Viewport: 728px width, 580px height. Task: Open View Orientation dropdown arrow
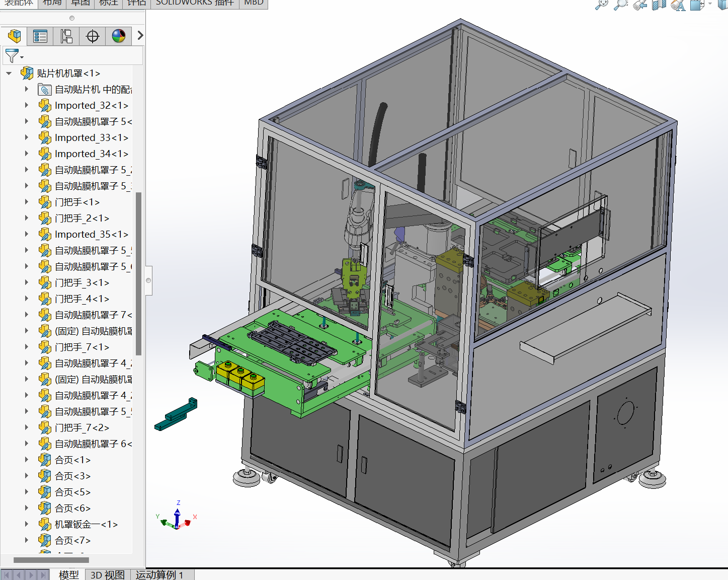[710, 4]
